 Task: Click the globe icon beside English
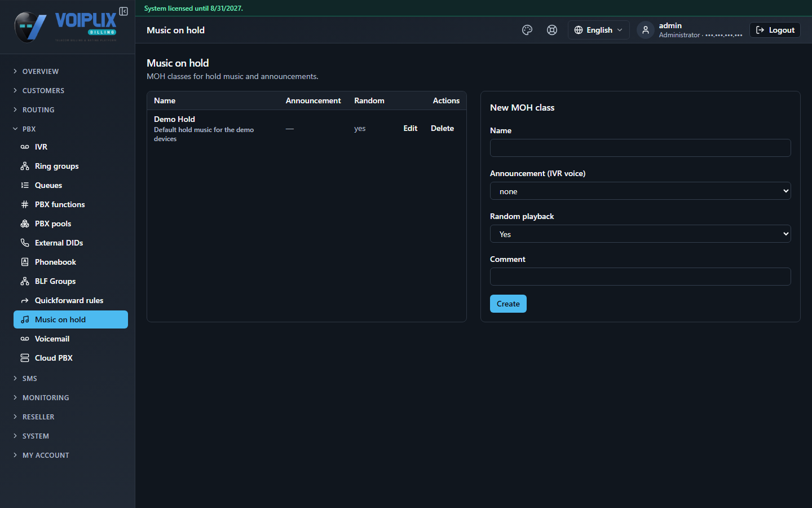click(579, 30)
